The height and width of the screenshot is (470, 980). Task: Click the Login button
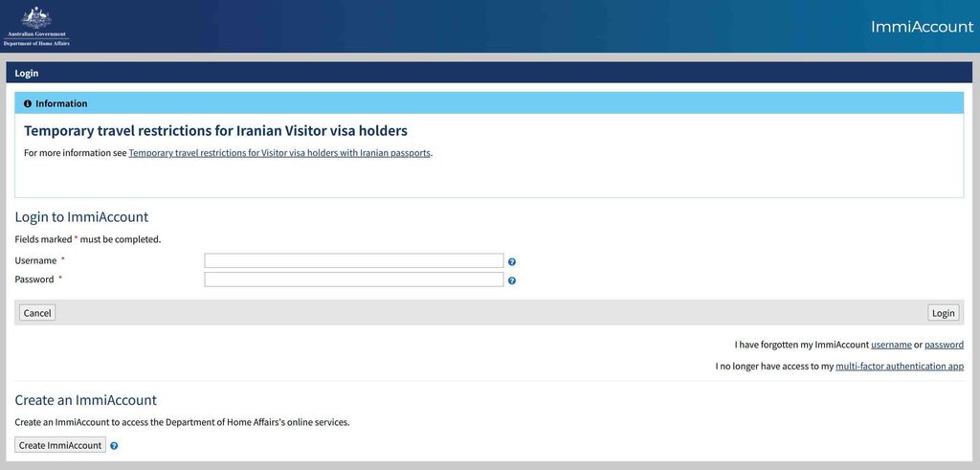(943, 313)
